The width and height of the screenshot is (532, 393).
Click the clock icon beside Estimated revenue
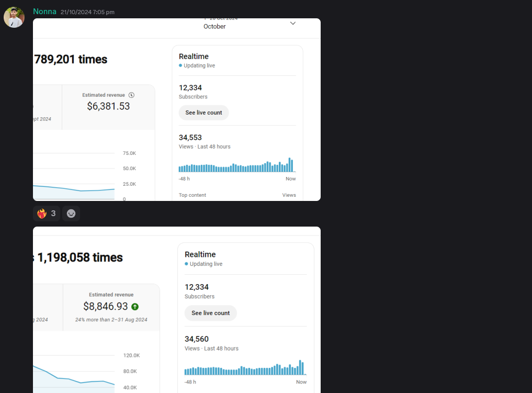coord(132,95)
